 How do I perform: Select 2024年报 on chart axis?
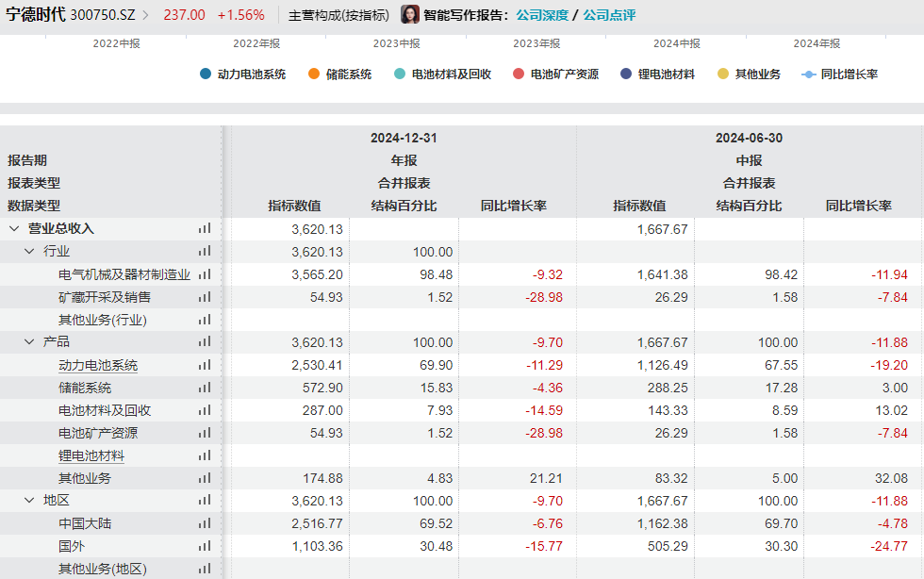817,43
